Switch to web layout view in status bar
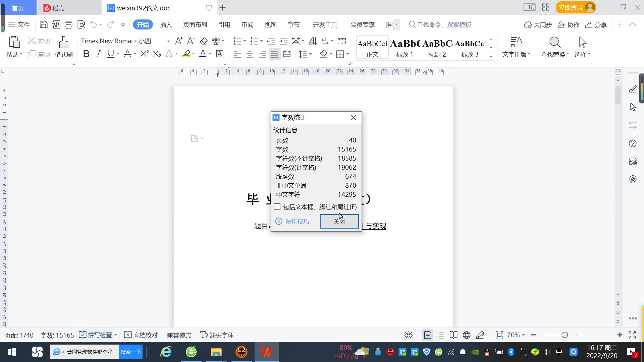Image resolution: width=644 pixels, height=362 pixels. tap(467, 335)
